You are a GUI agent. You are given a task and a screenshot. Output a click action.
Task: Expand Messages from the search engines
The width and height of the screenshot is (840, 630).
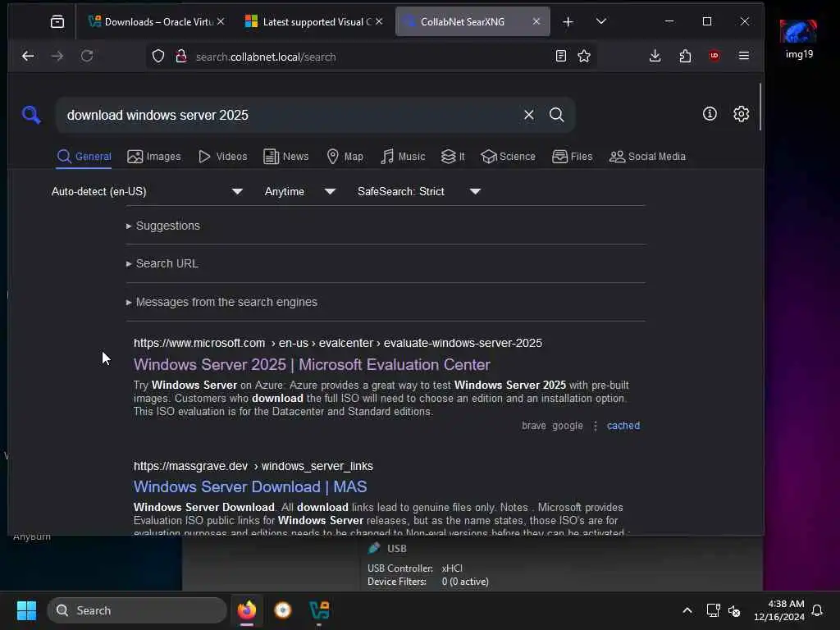(221, 302)
